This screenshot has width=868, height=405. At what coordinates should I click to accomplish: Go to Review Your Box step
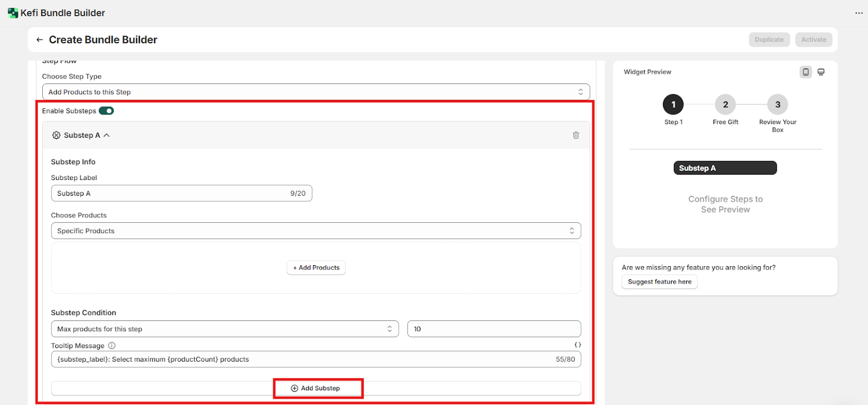(777, 105)
